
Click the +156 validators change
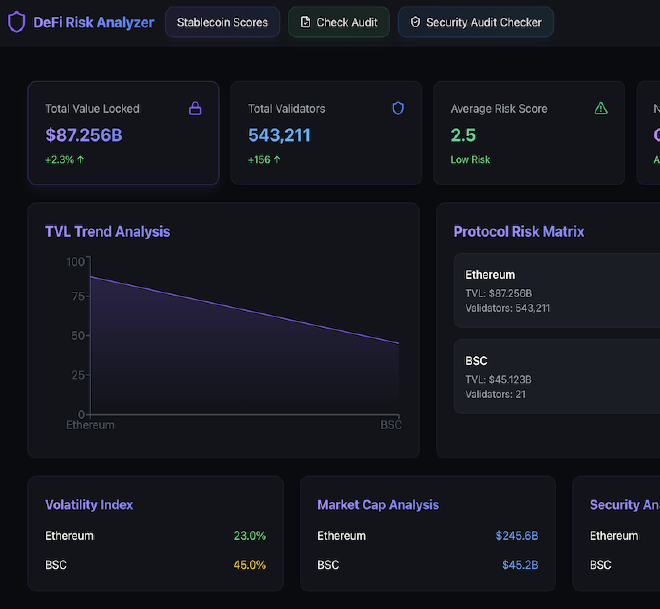pyautogui.click(x=264, y=160)
